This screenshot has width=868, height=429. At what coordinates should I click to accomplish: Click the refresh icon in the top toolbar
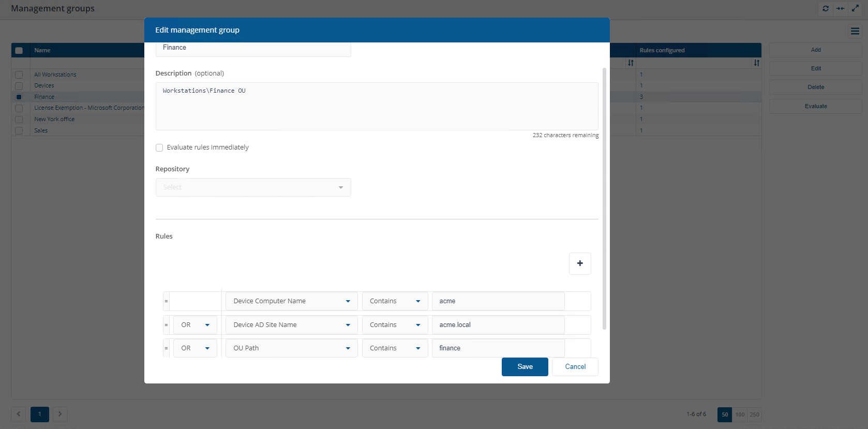[825, 8]
